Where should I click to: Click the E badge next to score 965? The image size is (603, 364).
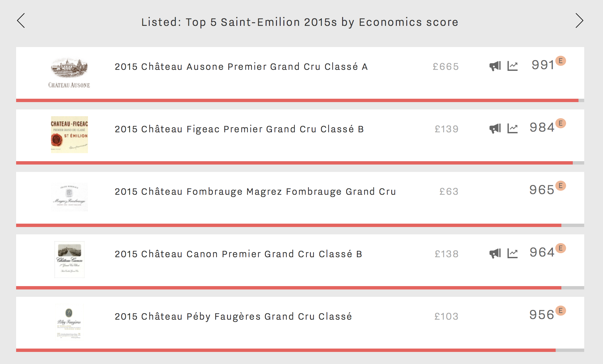pyautogui.click(x=560, y=186)
